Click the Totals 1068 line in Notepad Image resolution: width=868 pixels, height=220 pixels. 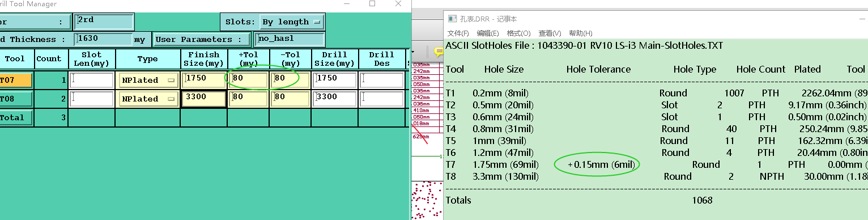point(579,200)
